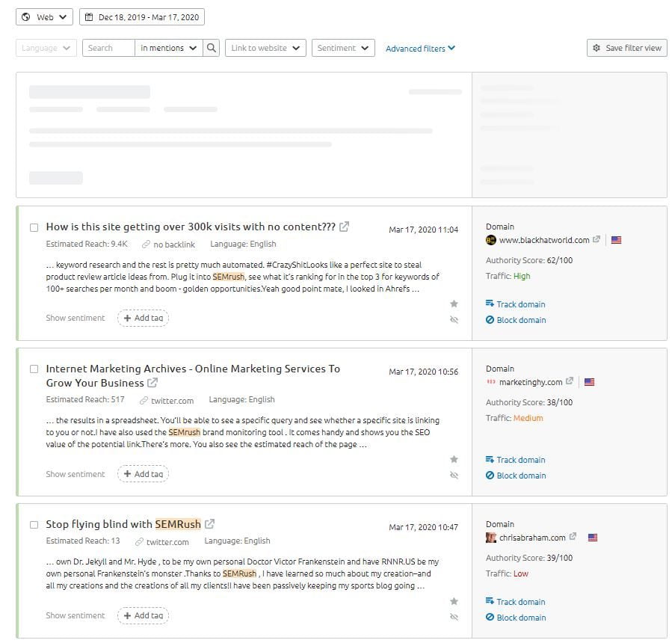Add tag to the blackhatworld mention
This screenshot has width=672, height=643.
click(143, 318)
